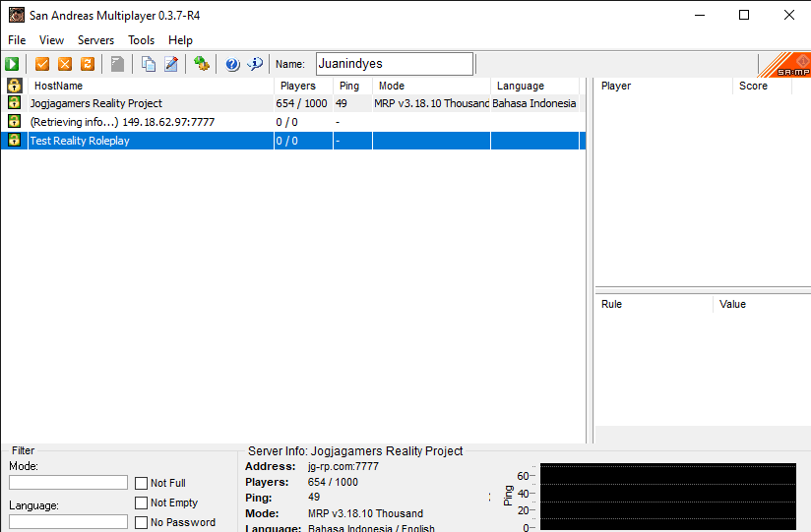Click the blue Help Topics question icon

coord(232,64)
